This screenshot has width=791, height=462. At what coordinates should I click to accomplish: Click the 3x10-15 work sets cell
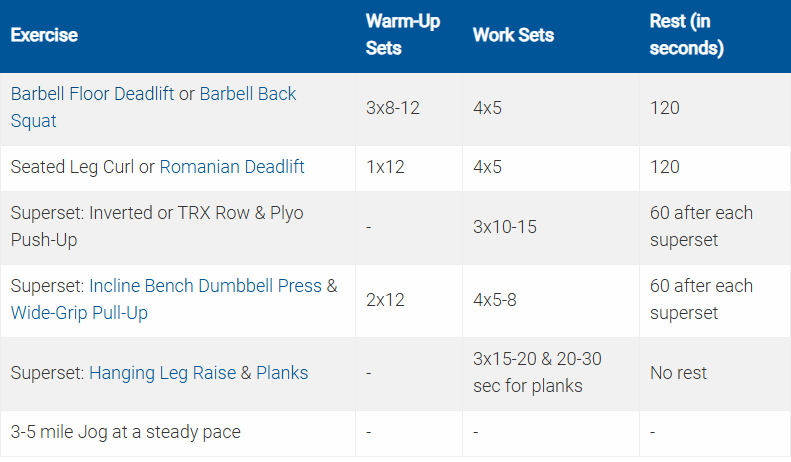505,227
